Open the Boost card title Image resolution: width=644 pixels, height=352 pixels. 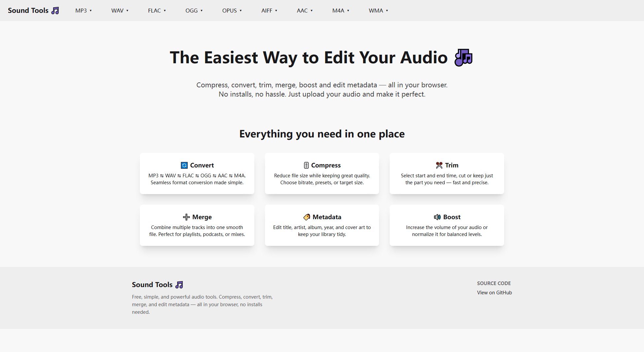(452, 217)
